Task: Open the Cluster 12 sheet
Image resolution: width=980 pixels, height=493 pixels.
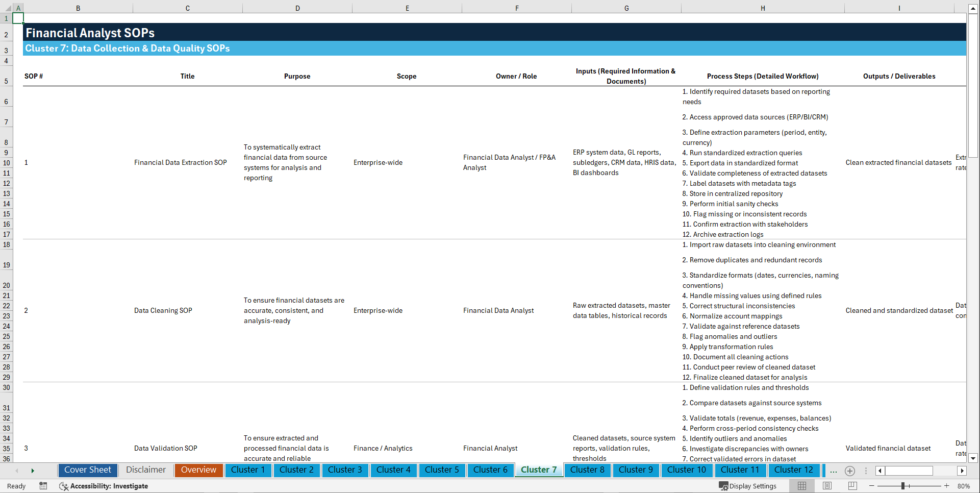Action: [x=794, y=470]
